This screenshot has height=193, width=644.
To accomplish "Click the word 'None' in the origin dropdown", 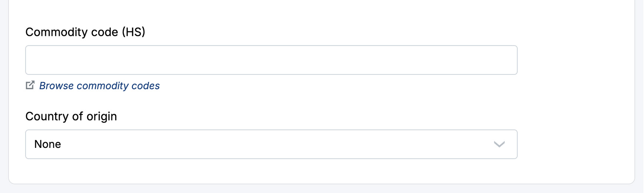I will pyautogui.click(x=47, y=144).
